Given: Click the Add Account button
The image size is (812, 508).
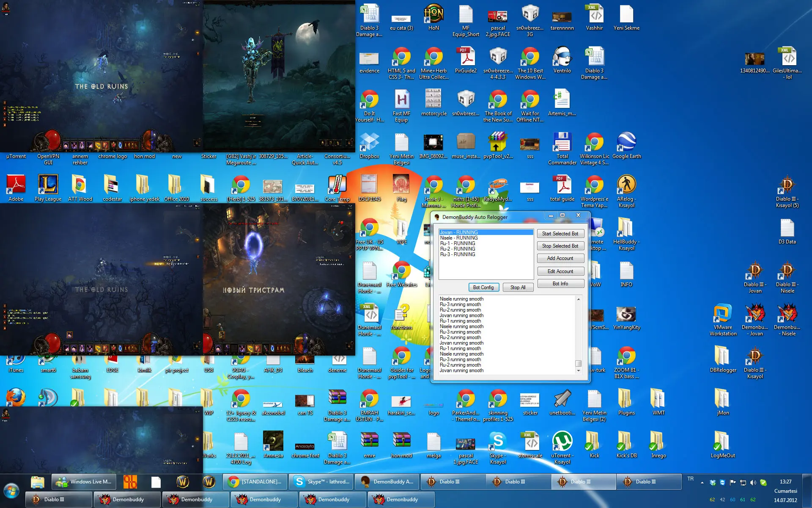Looking at the screenshot, I should click(560, 258).
